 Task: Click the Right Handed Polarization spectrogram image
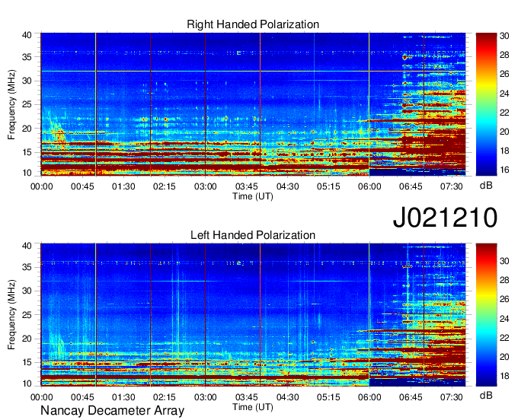253,104
